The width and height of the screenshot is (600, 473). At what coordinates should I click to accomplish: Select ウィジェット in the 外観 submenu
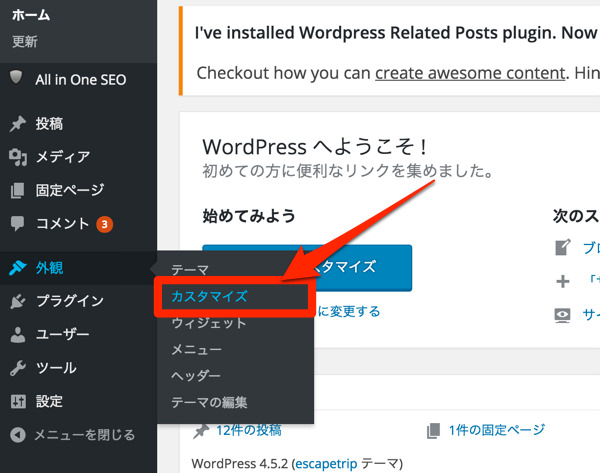(209, 323)
